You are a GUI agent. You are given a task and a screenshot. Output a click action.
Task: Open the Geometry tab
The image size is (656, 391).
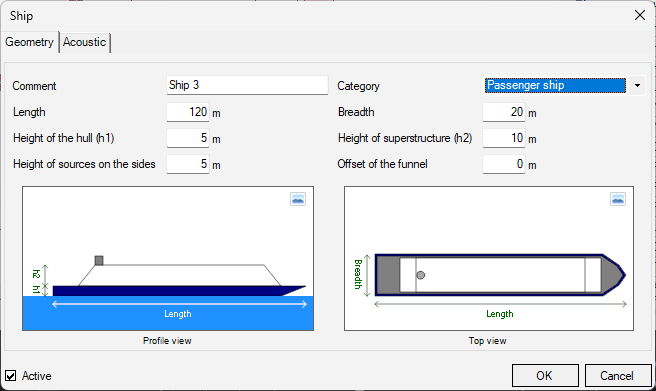29,42
